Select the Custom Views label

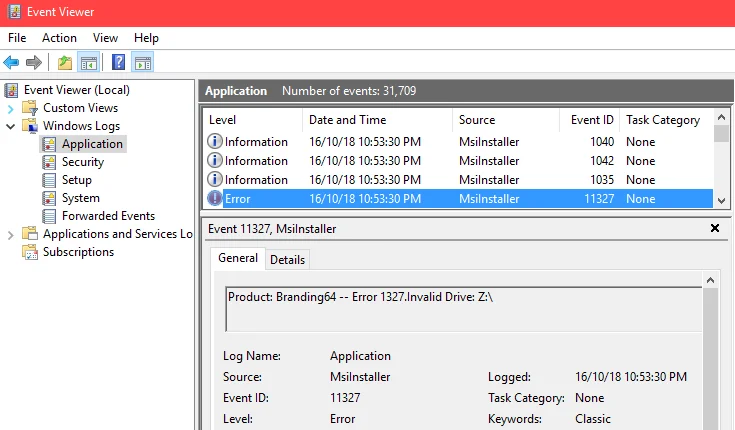point(81,108)
